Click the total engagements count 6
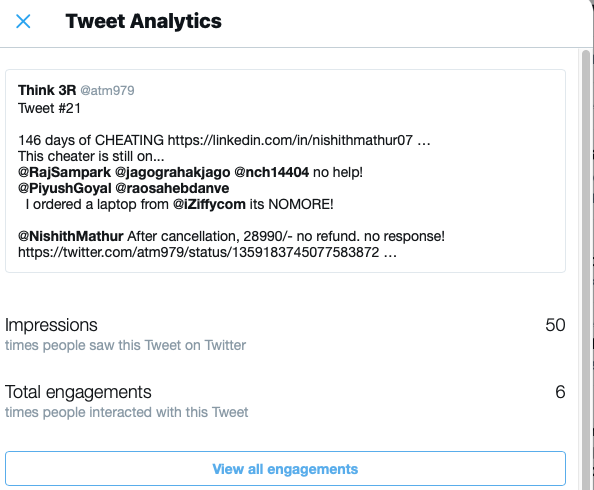The image size is (594, 490). point(560,392)
